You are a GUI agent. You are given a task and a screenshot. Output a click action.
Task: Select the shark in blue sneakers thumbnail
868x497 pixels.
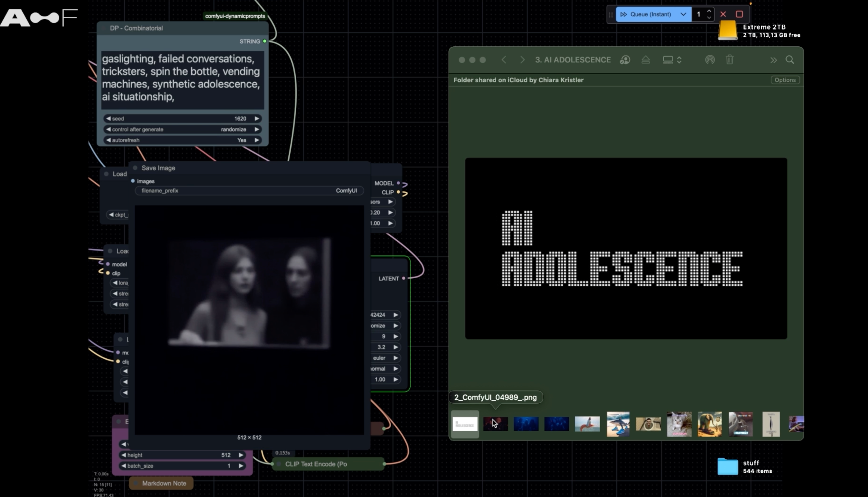[x=618, y=424]
